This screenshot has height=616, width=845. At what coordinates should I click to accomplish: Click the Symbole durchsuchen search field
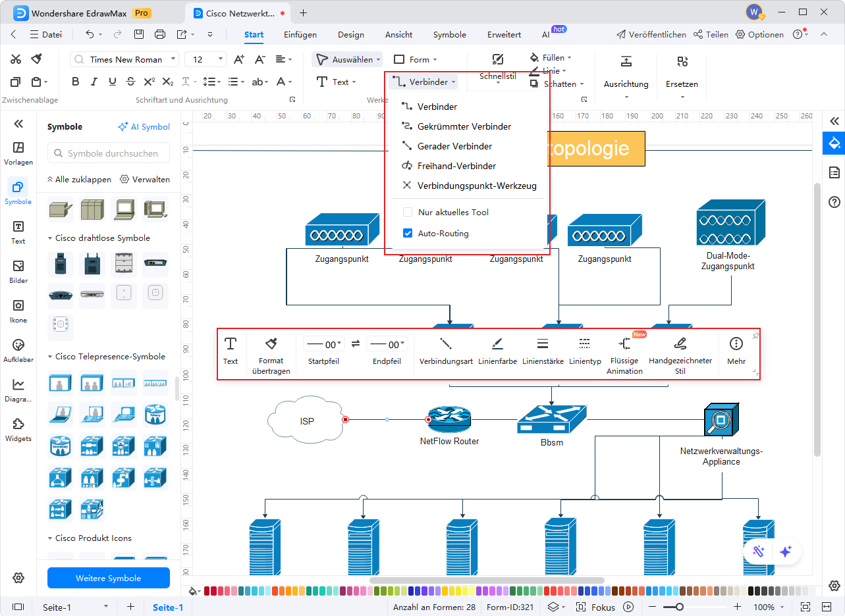[x=109, y=153]
